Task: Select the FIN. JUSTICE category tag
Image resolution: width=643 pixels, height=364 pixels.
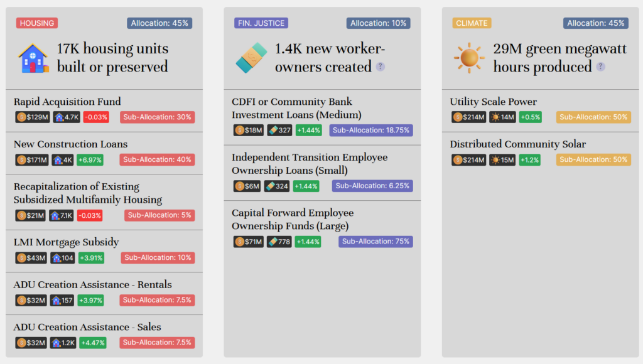Action: (x=261, y=23)
